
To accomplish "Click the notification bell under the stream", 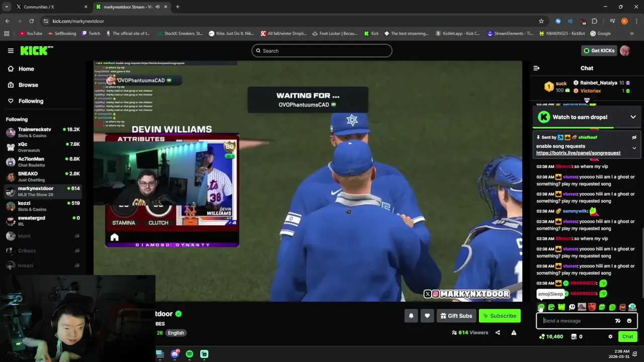I will coord(411,316).
